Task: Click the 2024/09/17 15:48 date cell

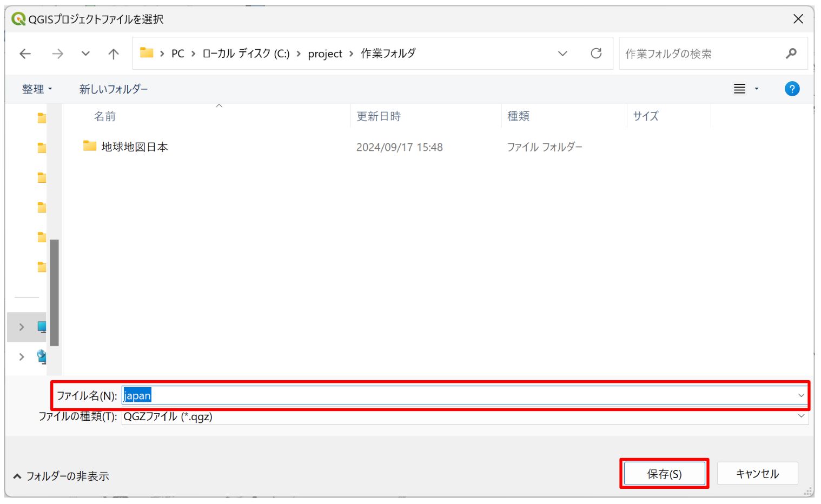Action: pyautogui.click(x=400, y=147)
